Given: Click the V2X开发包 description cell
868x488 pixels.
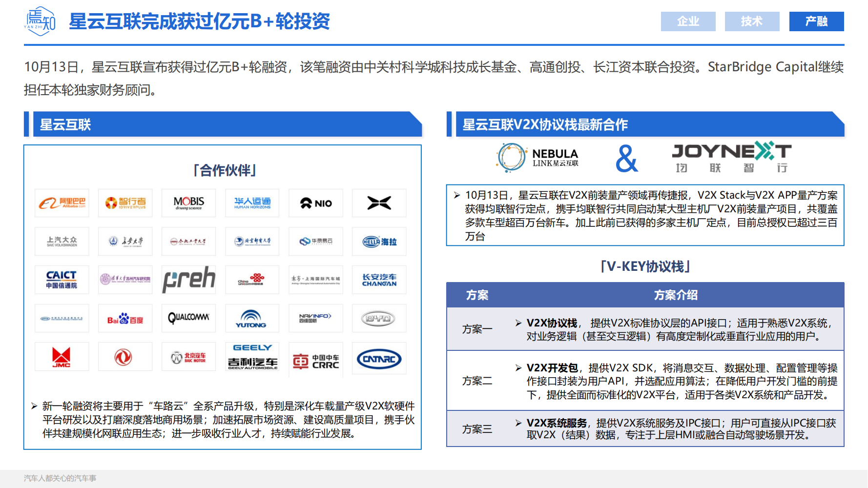Looking at the screenshot, I should point(676,381).
